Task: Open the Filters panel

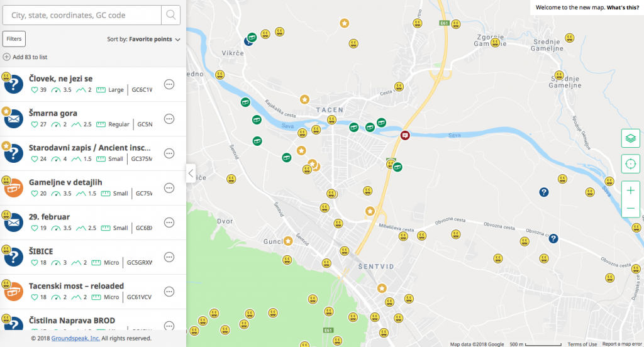Action: click(14, 39)
